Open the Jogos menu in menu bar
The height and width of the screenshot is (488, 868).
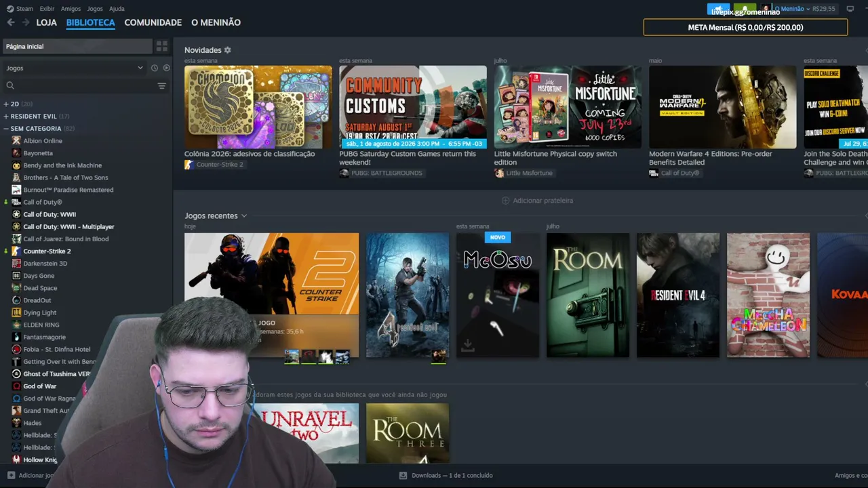pos(95,9)
